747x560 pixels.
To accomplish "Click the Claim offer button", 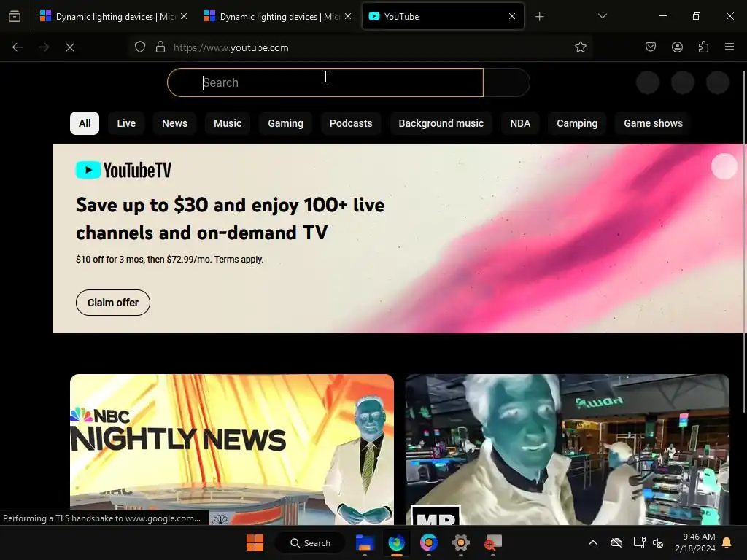I will 113,303.
